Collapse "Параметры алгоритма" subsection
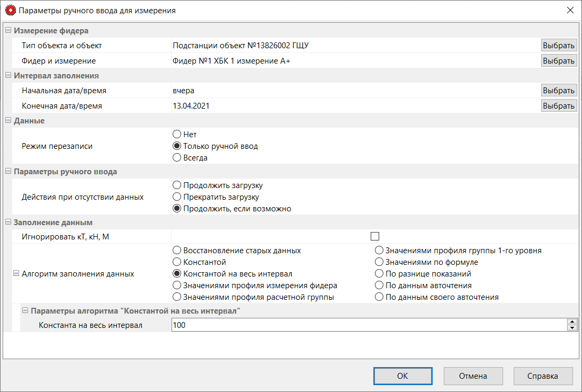 click(x=24, y=310)
